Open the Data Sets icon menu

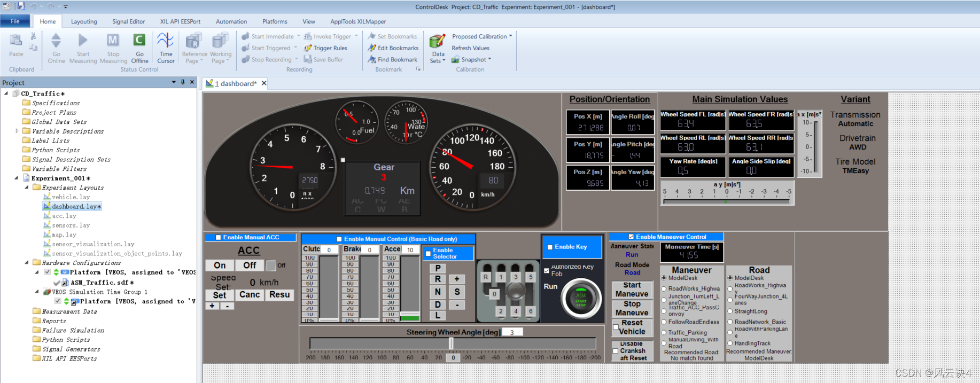pyautogui.click(x=438, y=41)
